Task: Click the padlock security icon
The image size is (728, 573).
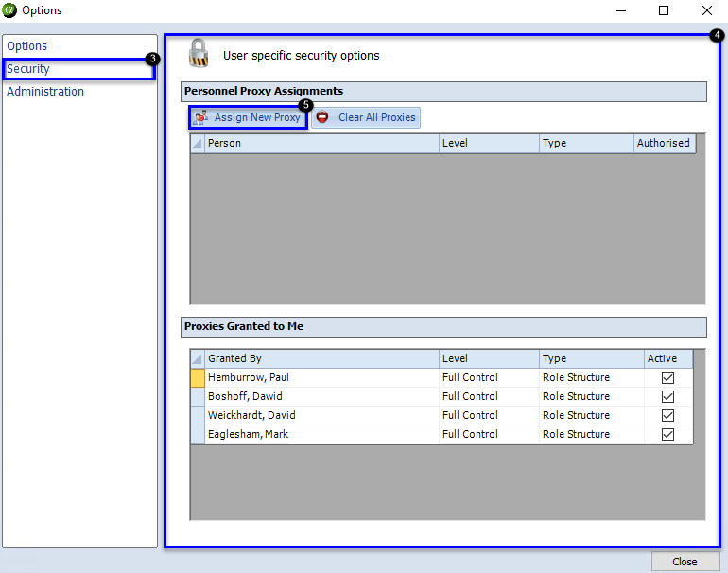Action: click(199, 53)
